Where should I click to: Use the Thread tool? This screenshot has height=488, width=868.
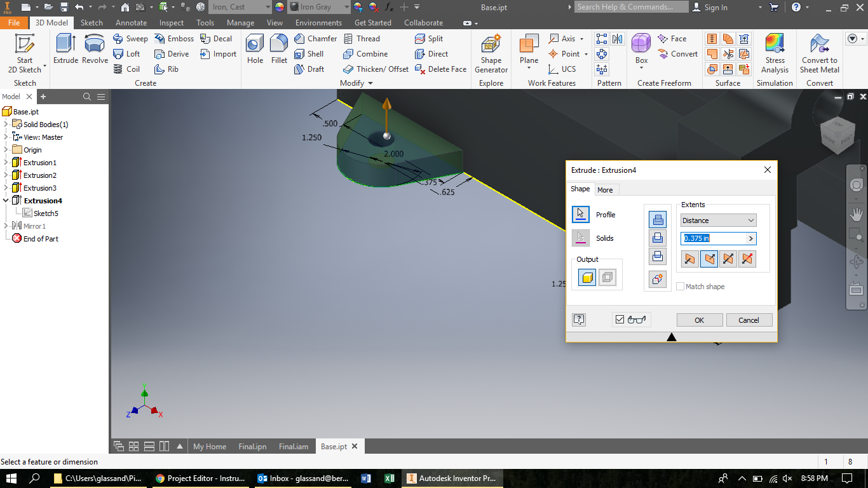tap(361, 39)
